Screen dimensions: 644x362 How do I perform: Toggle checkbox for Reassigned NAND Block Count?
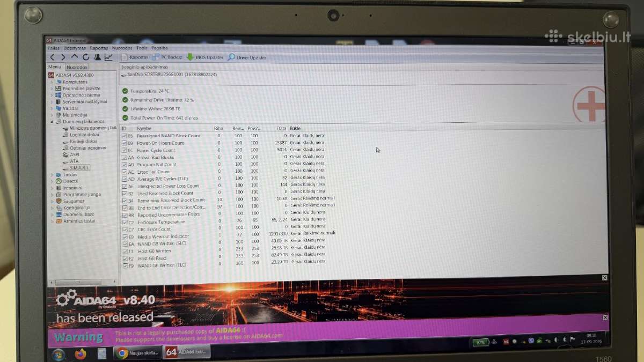pos(125,136)
